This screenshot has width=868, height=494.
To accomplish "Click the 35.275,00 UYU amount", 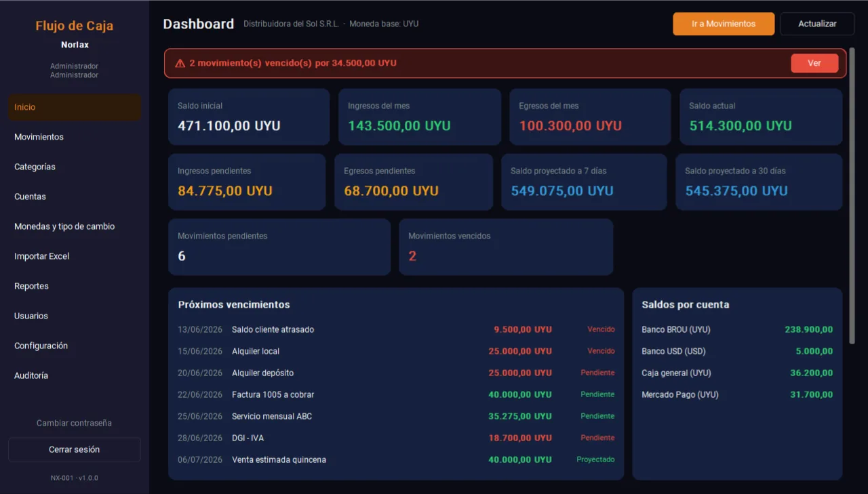I will [x=520, y=416].
